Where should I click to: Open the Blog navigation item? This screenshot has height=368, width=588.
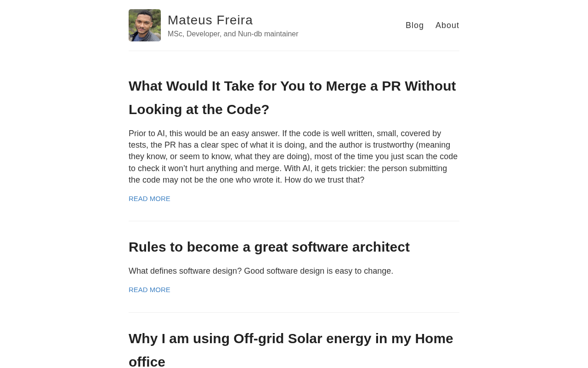(x=414, y=25)
